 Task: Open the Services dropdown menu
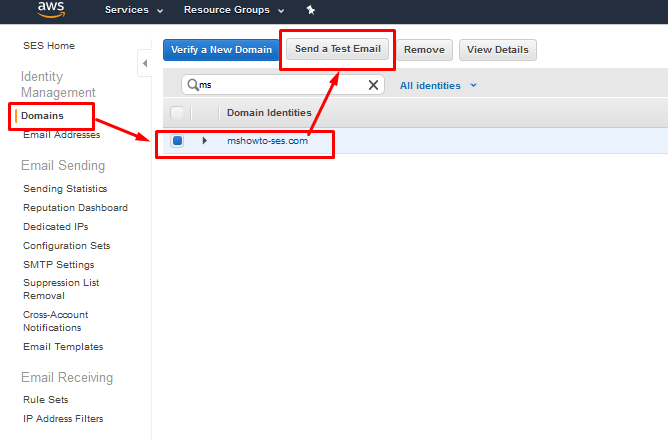134,10
